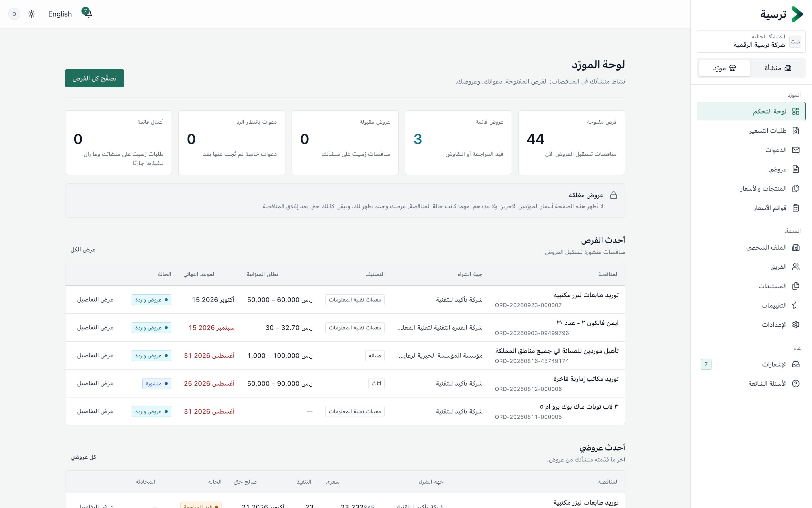Open طلبات التسعير sidebar icon

[x=796, y=131]
